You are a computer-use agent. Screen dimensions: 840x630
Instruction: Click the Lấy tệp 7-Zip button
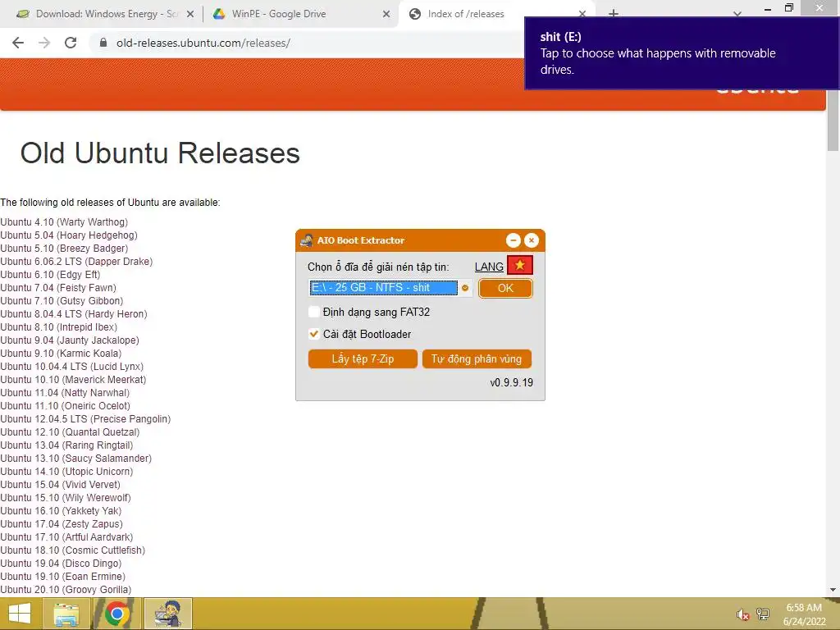point(363,359)
